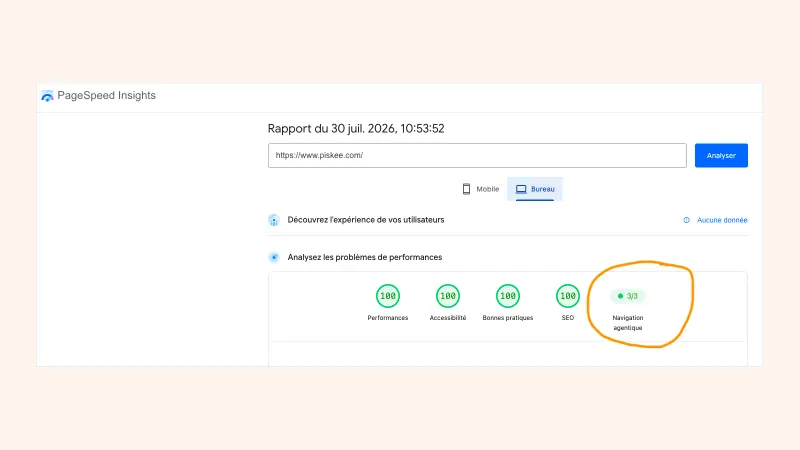The height and width of the screenshot is (450, 800).
Task: Open the PageSpeed Insights title text
Action: pyautogui.click(x=107, y=95)
